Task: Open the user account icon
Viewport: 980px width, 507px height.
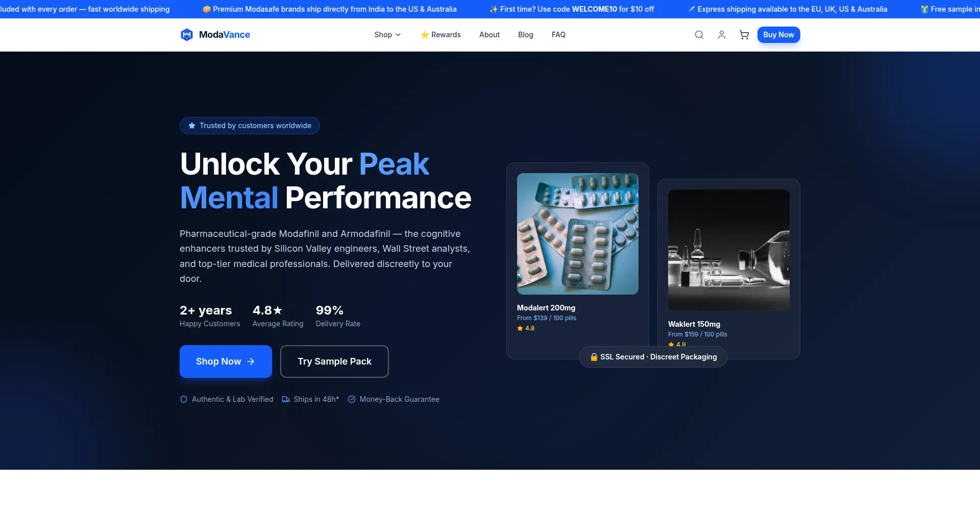Action: (x=722, y=35)
